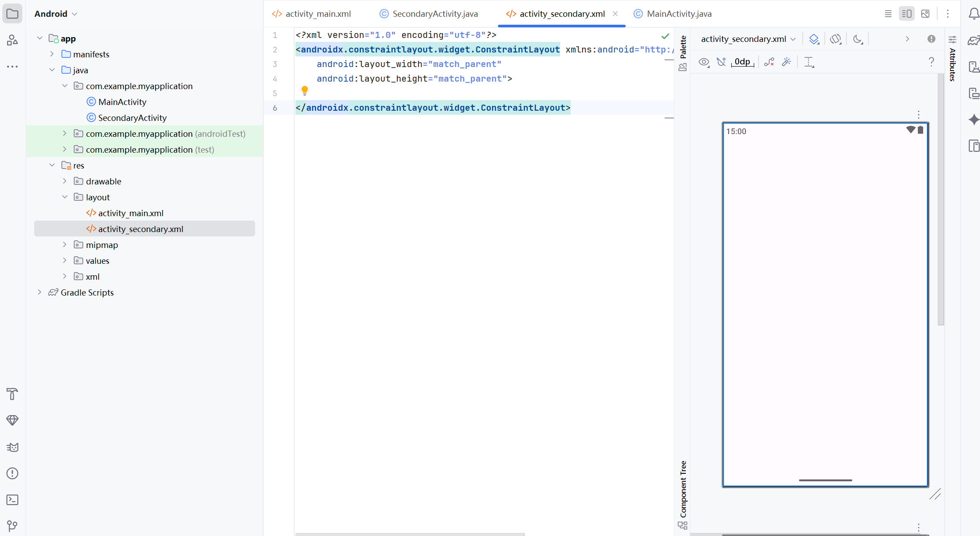Open Logcat tool window
Viewport: 980px width, 536px height.
[12, 447]
